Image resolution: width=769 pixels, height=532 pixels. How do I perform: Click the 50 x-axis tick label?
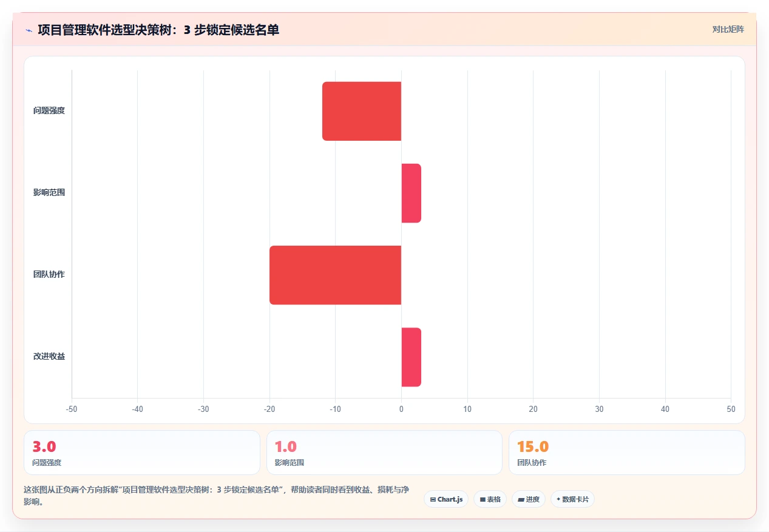click(x=731, y=409)
